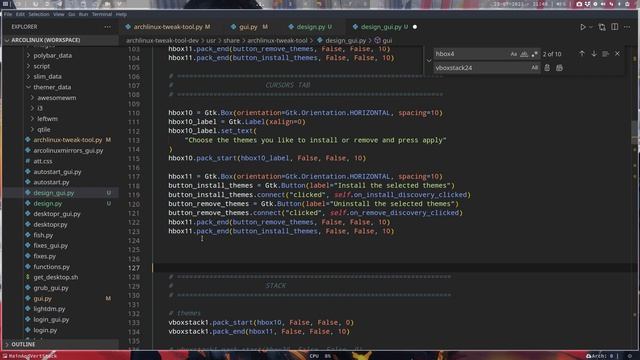Viewport: 640px width, 360px height.
Task: Open editor More Actions ellipsis
Action: (x=627, y=27)
